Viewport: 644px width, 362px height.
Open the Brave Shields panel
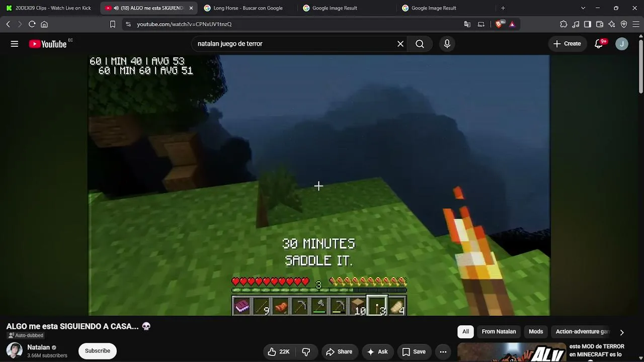coord(499,24)
